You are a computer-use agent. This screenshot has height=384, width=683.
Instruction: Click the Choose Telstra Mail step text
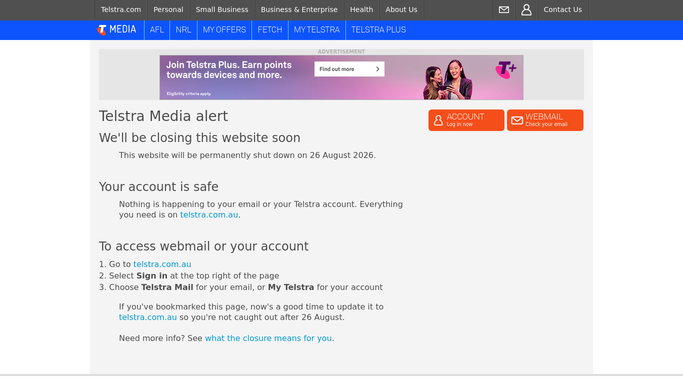[x=246, y=287]
